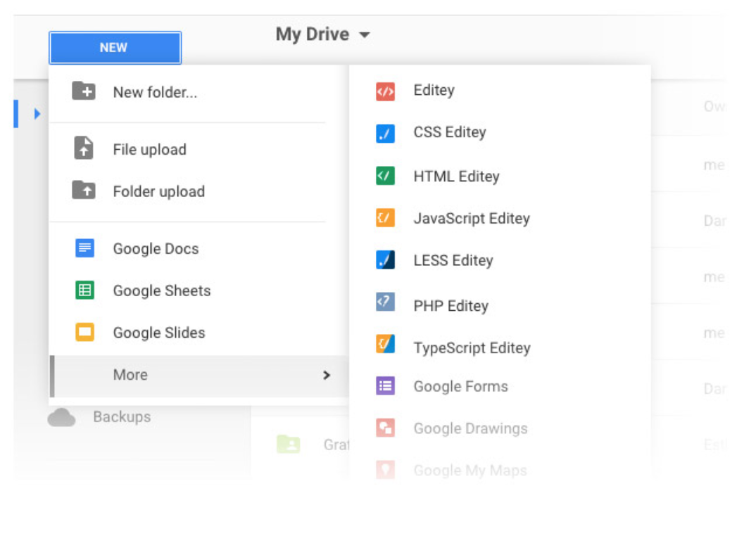
Task: Click the blue NEW button
Action: (115, 48)
